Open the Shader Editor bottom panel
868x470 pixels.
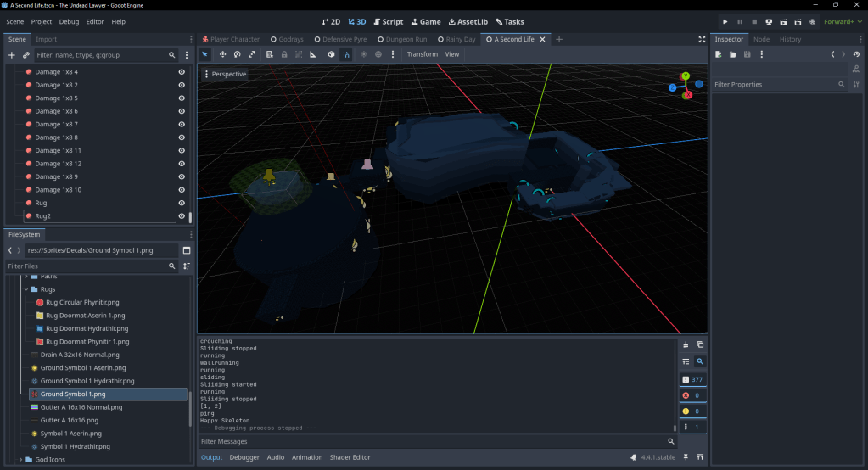click(350, 457)
